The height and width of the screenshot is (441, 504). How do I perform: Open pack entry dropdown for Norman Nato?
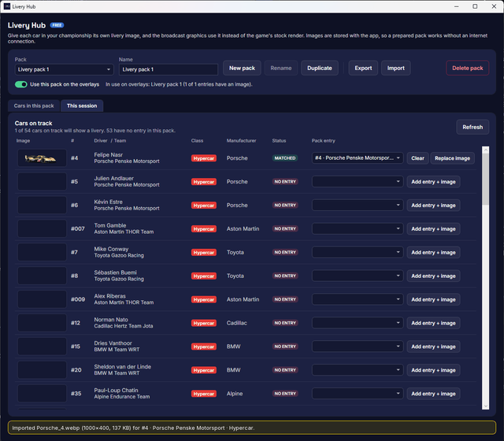(x=358, y=323)
